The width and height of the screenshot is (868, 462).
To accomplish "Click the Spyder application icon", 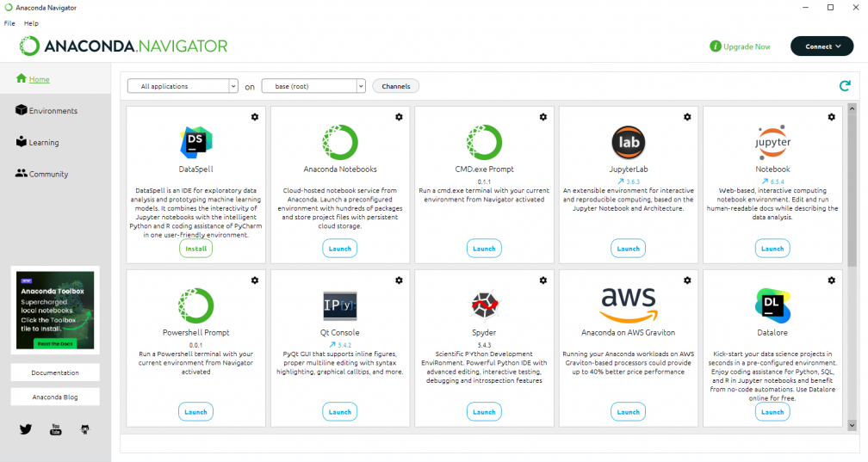I will [x=484, y=305].
